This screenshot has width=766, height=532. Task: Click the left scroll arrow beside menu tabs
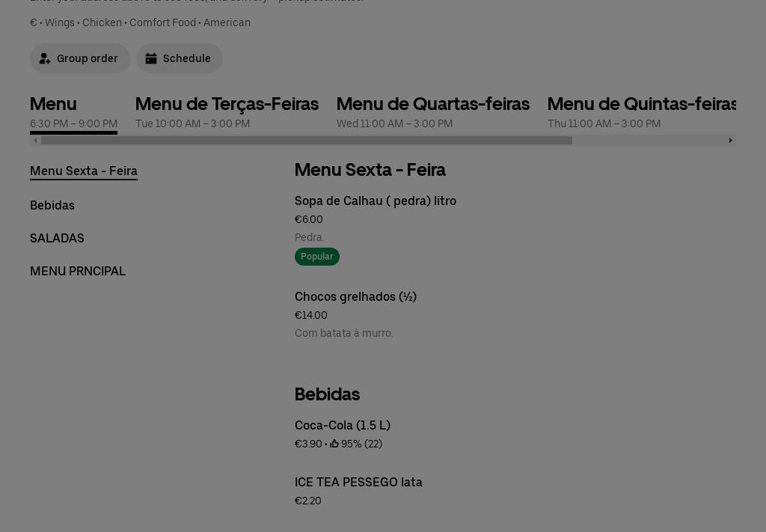click(35, 140)
